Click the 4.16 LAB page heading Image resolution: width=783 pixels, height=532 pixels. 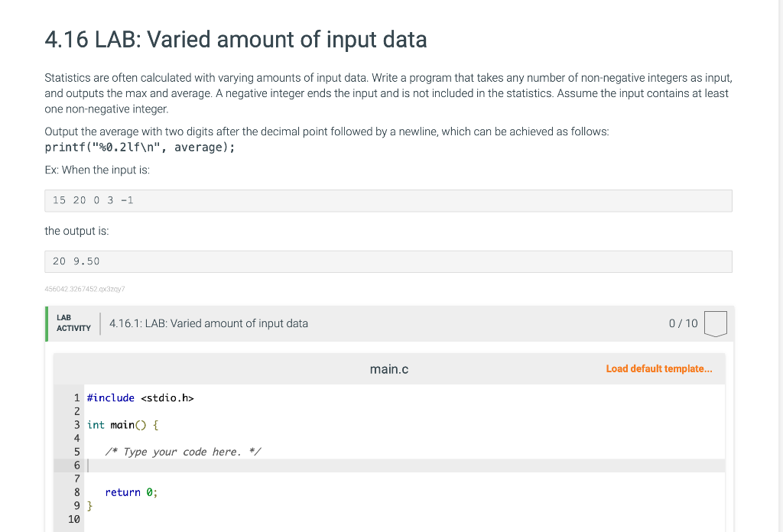tap(236, 40)
